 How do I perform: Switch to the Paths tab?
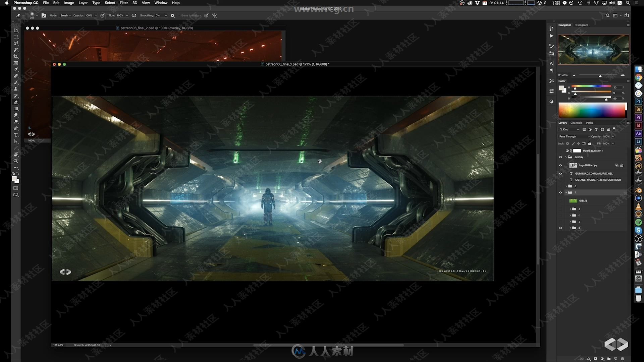click(x=589, y=123)
